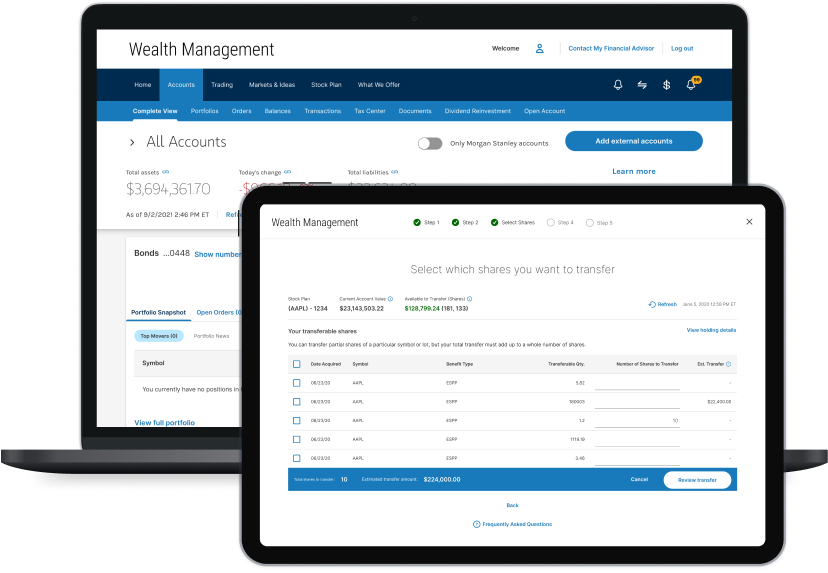The height and width of the screenshot is (573, 828).
Task: Click the Learn more link
Action: 634,172
